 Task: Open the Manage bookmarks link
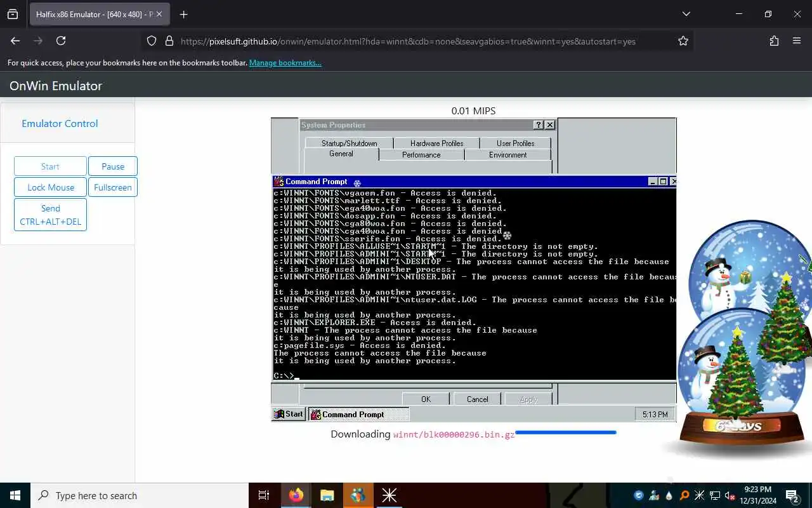pyautogui.click(x=285, y=63)
